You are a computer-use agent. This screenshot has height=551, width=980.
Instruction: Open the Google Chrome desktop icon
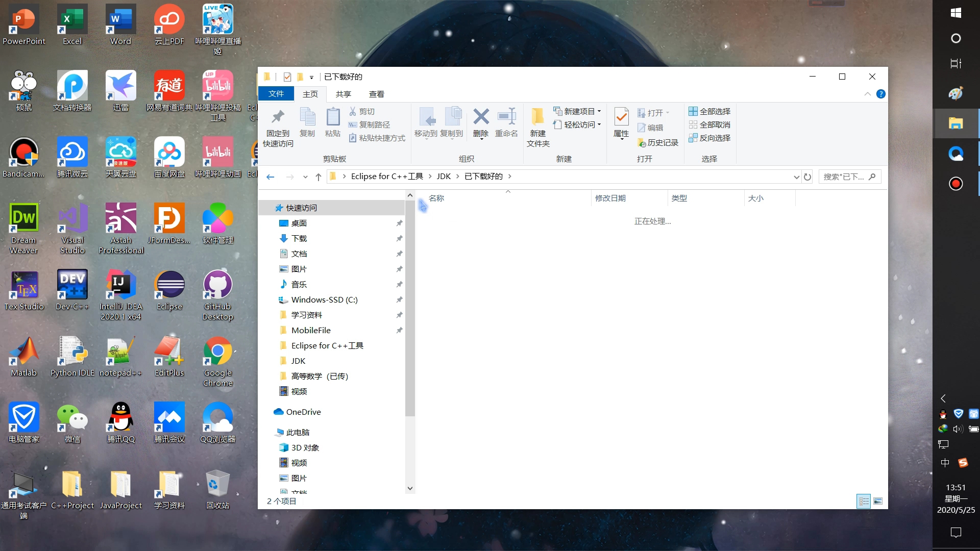tap(218, 361)
